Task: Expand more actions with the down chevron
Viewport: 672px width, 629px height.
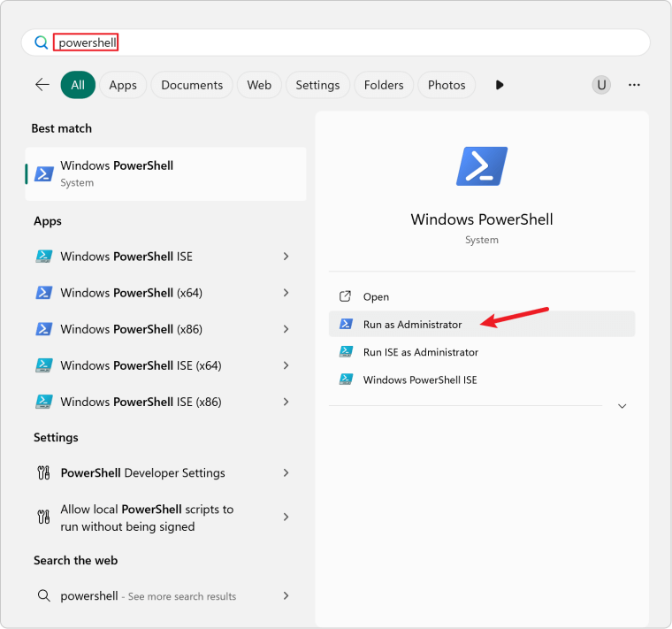Action: point(622,406)
